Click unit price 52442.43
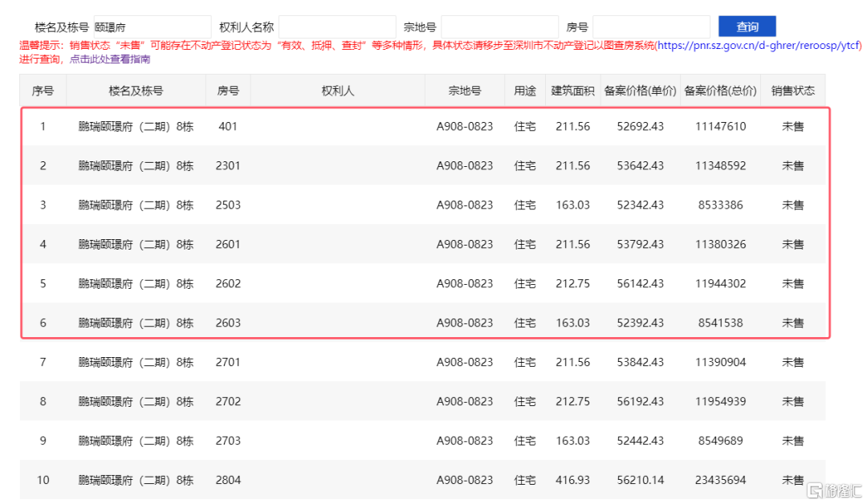867x504 pixels. click(x=641, y=441)
